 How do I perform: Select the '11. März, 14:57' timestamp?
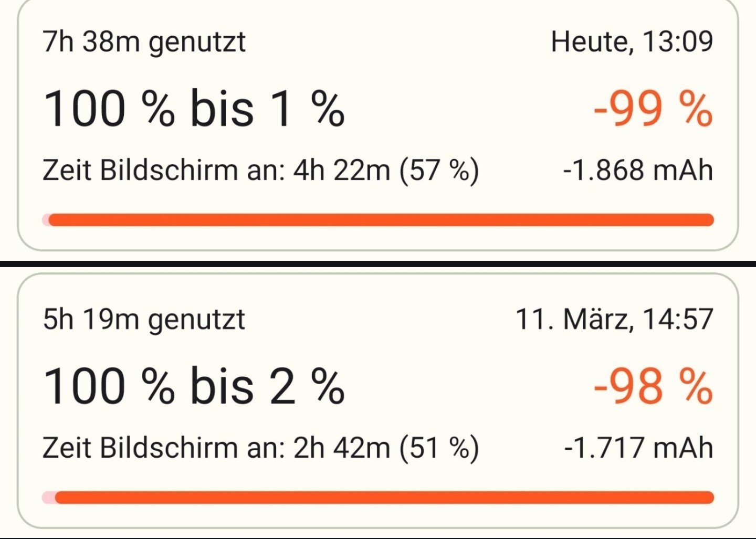click(614, 319)
